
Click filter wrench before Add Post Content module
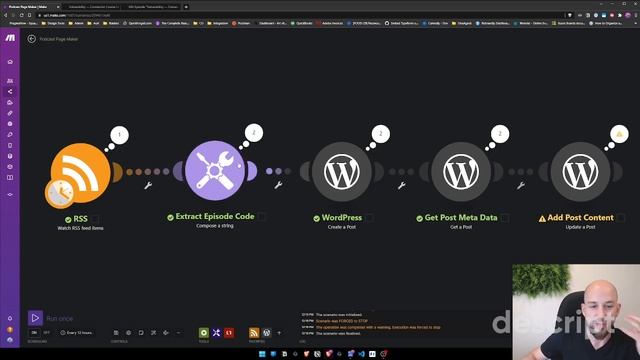pyautogui.click(x=521, y=186)
